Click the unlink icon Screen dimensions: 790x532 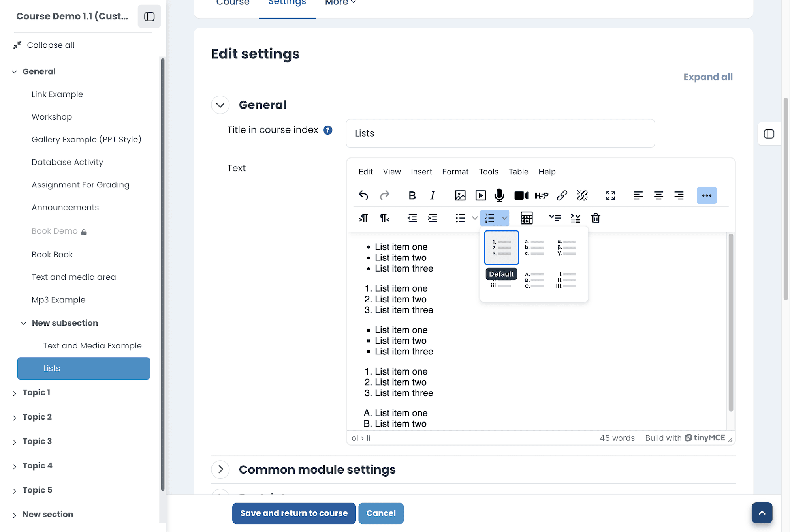point(583,195)
